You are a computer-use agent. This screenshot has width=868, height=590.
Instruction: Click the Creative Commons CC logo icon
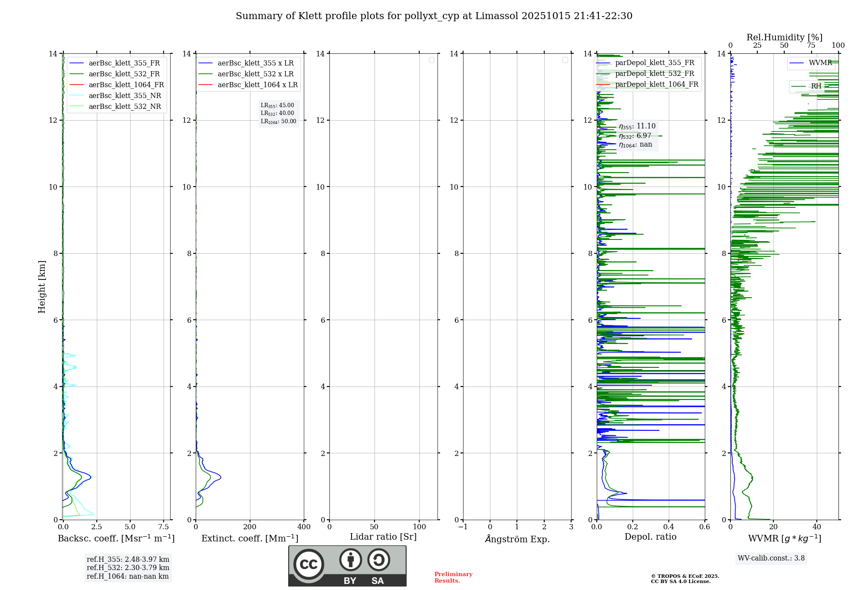coord(309,564)
